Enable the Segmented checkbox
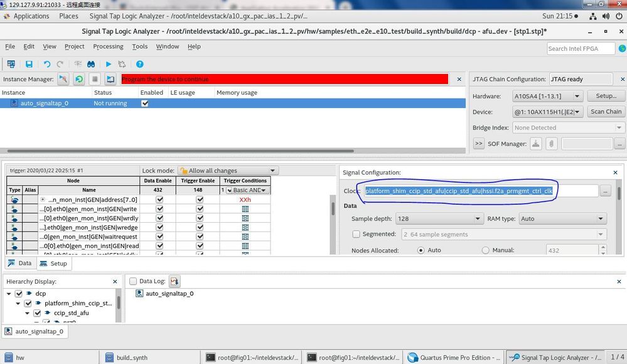627x364 pixels. pyautogui.click(x=356, y=234)
